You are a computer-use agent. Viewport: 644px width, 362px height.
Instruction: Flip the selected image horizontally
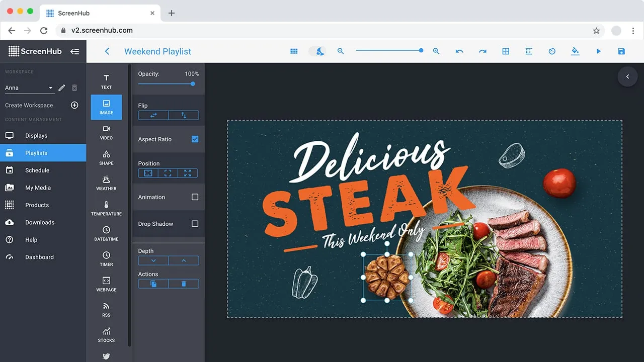[x=152, y=115]
